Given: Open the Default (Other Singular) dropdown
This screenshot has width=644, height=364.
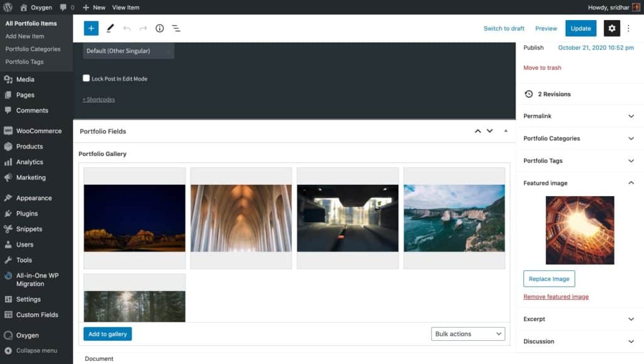Looking at the screenshot, I should (x=128, y=51).
